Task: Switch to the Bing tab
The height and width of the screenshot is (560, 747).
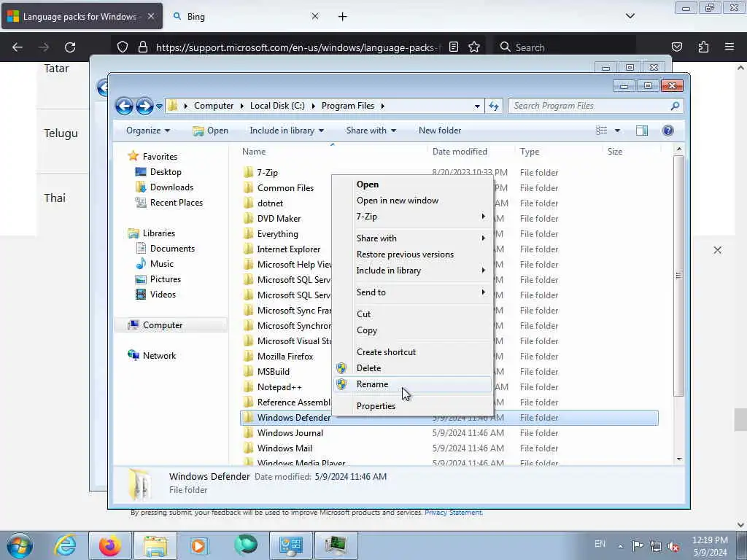Action: tap(244, 17)
